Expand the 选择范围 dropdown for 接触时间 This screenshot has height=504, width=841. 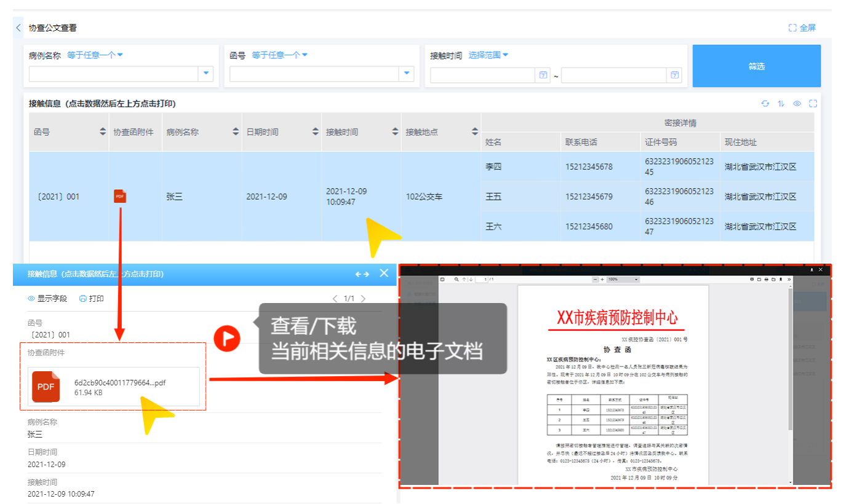pyautogui.click(x=488, y=55)
